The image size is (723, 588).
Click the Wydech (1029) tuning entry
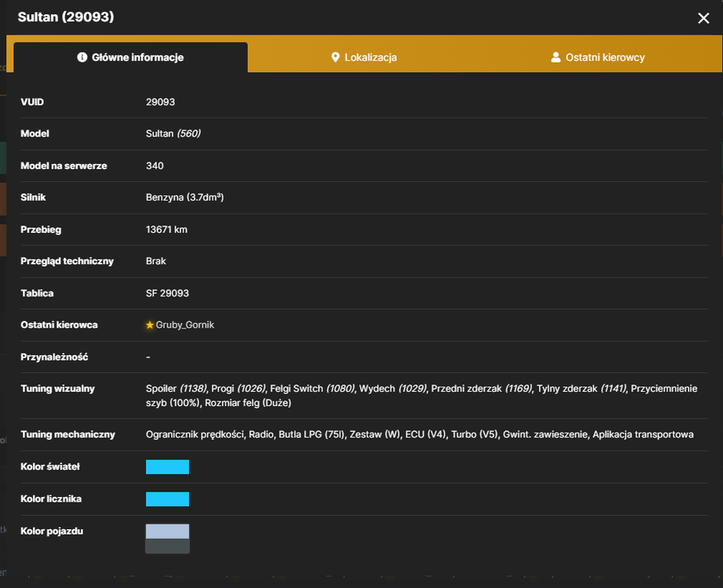click(x=393, y=389)
